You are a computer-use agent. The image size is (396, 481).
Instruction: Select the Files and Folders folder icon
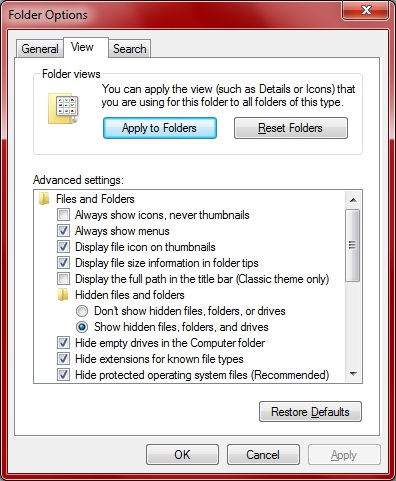click(x=44, y=199)
